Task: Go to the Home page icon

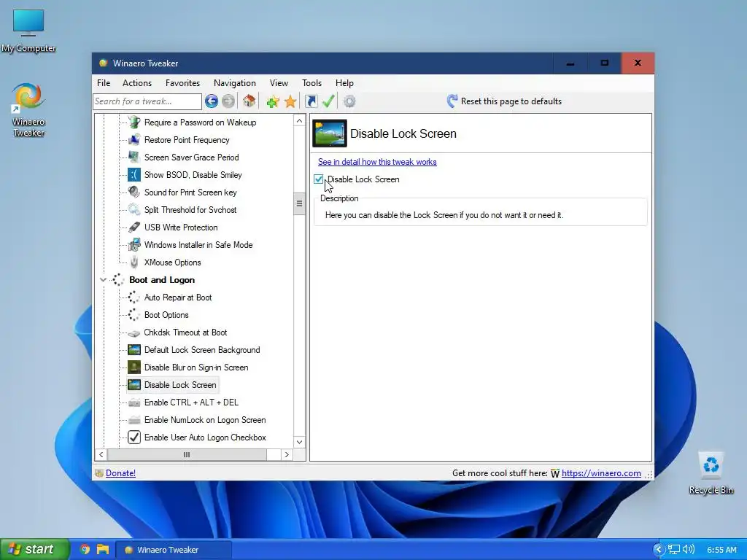Action: pos(249,101)
